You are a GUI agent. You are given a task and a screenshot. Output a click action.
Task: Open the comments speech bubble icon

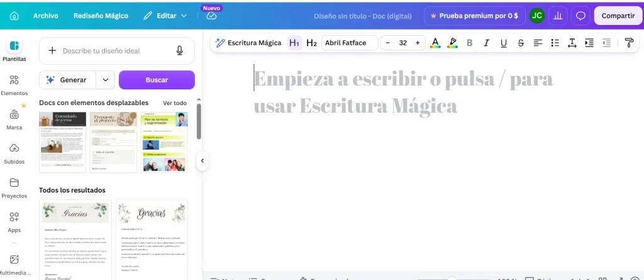click(580, 16)
